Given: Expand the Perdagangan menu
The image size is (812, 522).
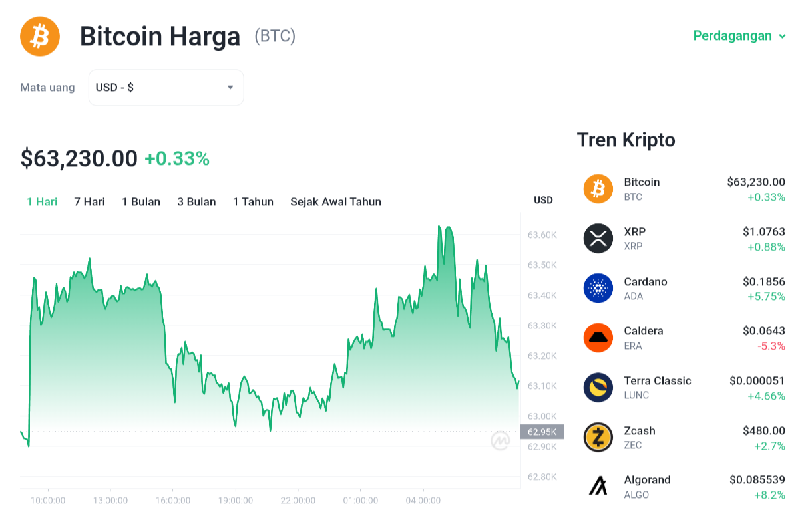Looking at the screenshot, I should tap(739, 36).
